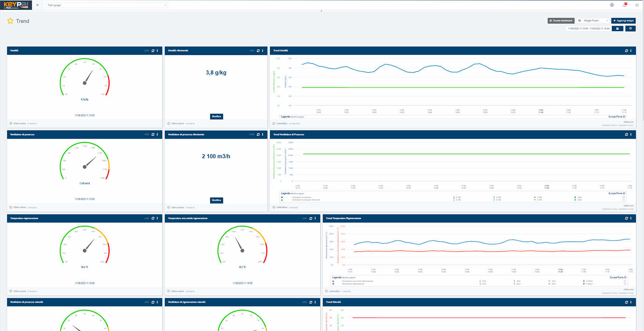Toggle the favorite star next to Trend
The width and height of the screenshot is (644, 331).
pos(10,21)
